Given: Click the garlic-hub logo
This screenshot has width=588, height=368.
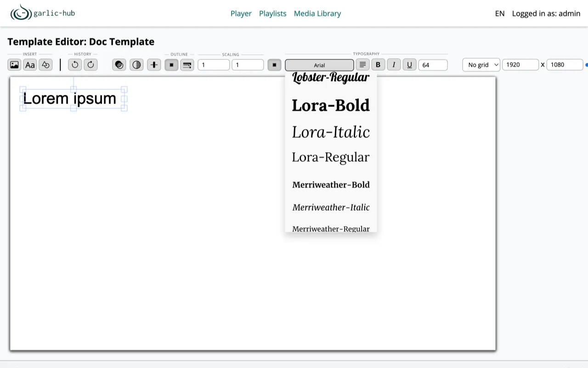Looking at the screenshot, I should click(43, 13).
